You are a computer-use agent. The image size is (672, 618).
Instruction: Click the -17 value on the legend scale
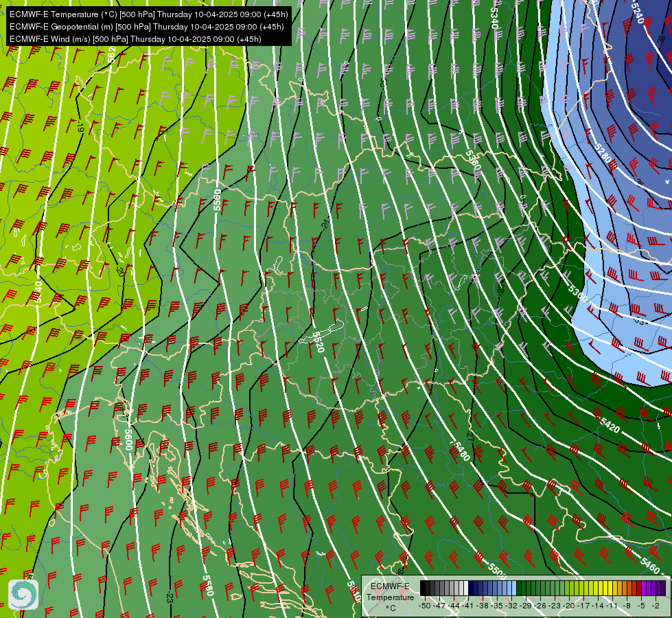[583, 606]
